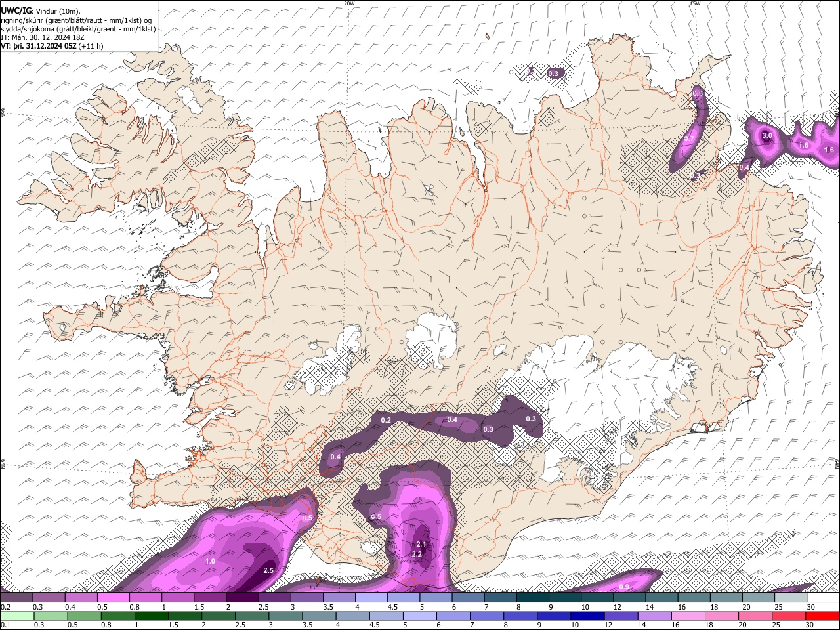
Task: Click the '2.1' precipitation value on the map
Action: pyautogui.click(x=421, y=545)
